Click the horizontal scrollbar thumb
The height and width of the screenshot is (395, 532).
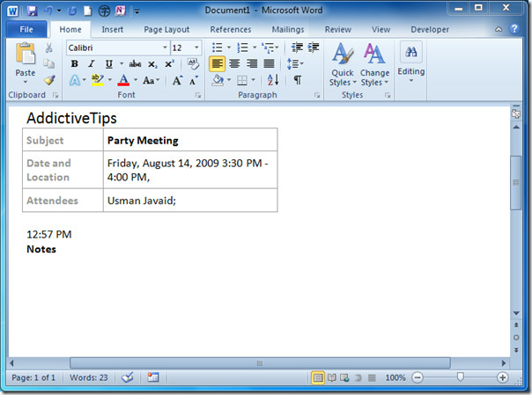coord(260,363)
